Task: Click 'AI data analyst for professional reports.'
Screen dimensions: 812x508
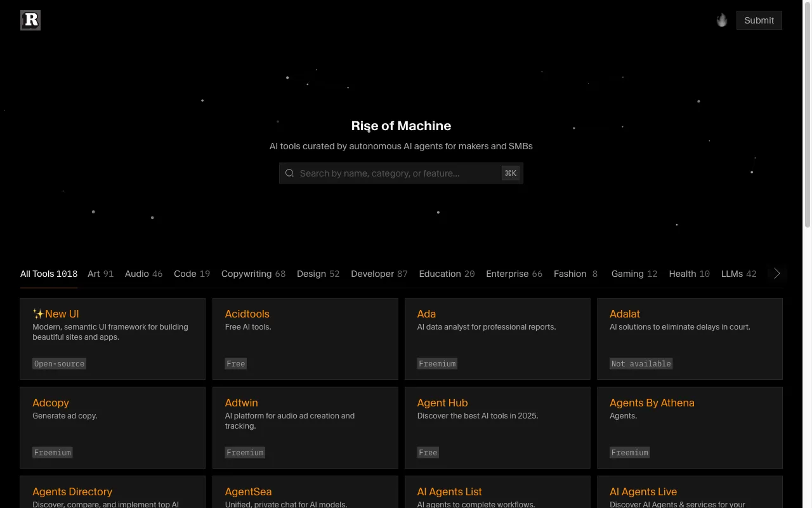Action: [487, 327]
